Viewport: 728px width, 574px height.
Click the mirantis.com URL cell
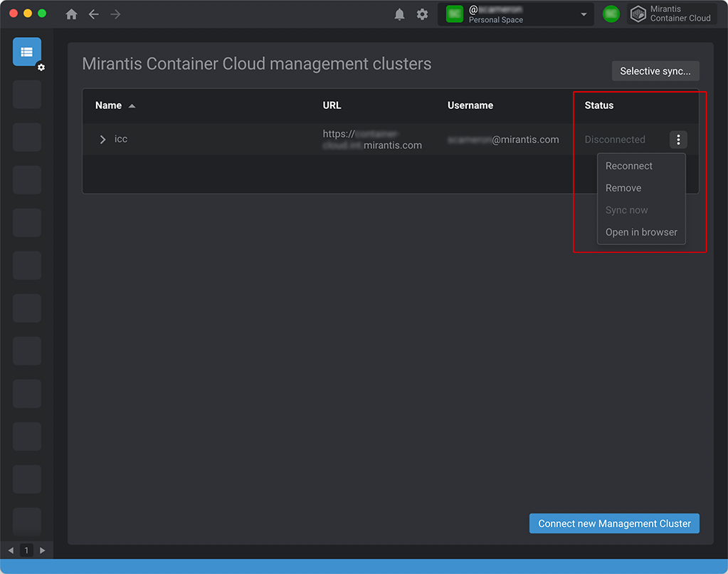372,140
